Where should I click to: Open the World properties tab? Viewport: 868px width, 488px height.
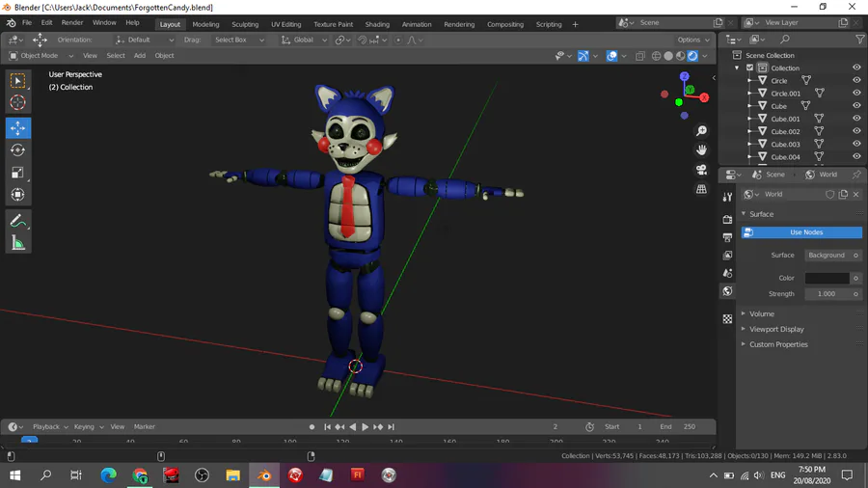coord(727,291)
